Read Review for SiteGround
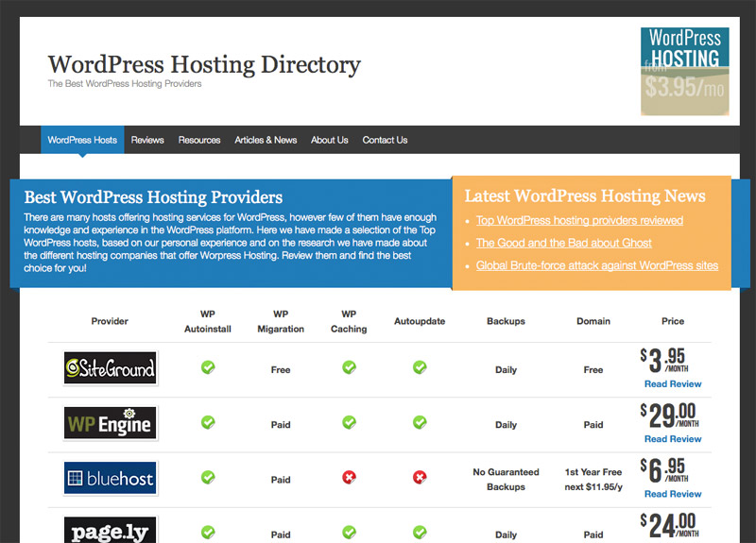Screen dimensions: 756x543 coord(673,384)
